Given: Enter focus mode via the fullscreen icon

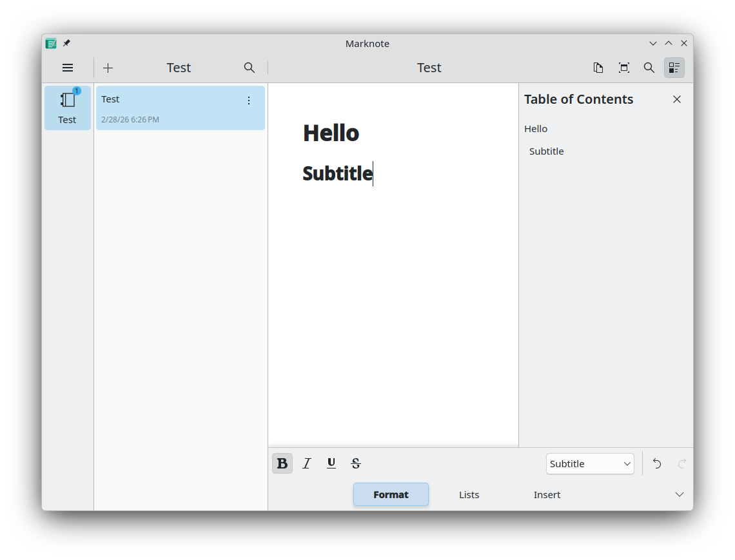Looking at the screenshot, I should tap(624, 68).
